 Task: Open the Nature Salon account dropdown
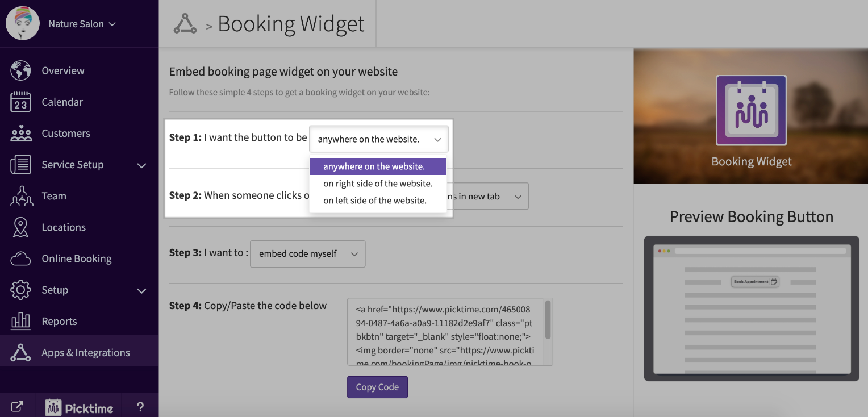(x=82, y=24)
